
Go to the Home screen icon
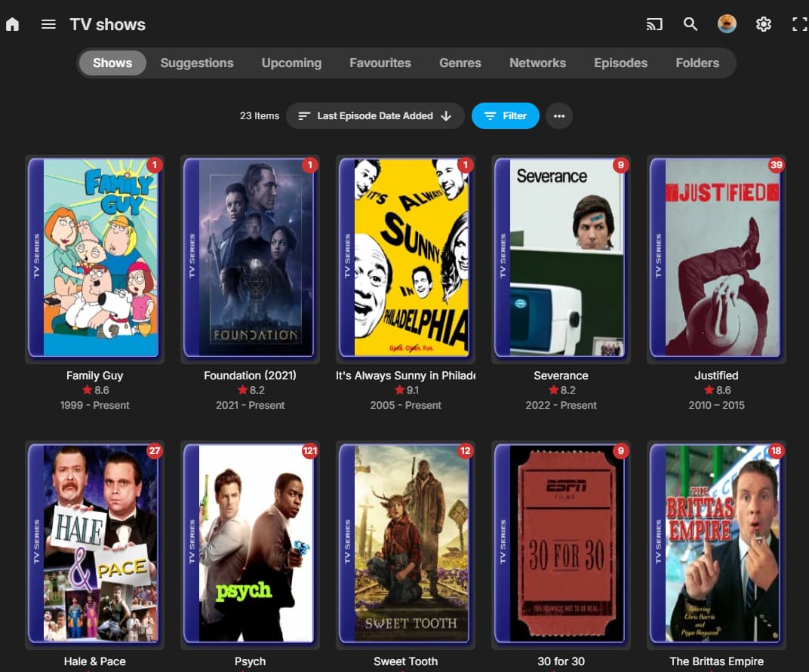click(x=12, y=24)
